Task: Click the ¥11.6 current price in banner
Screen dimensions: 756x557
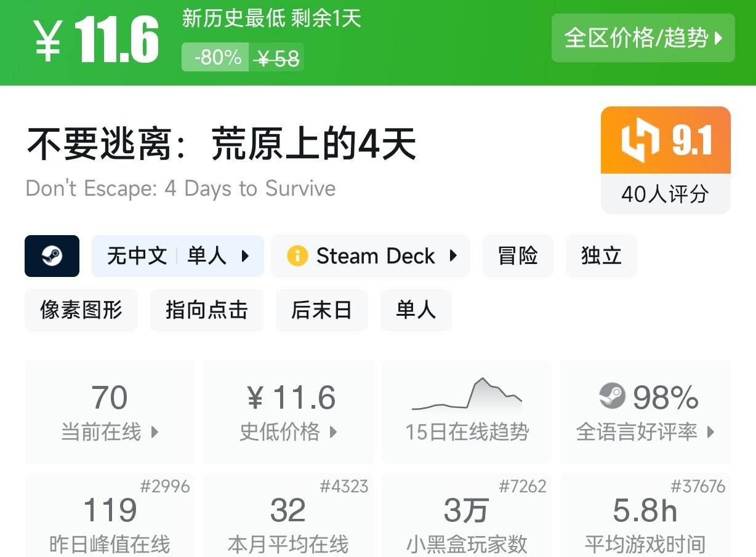Action: point(97,41)
